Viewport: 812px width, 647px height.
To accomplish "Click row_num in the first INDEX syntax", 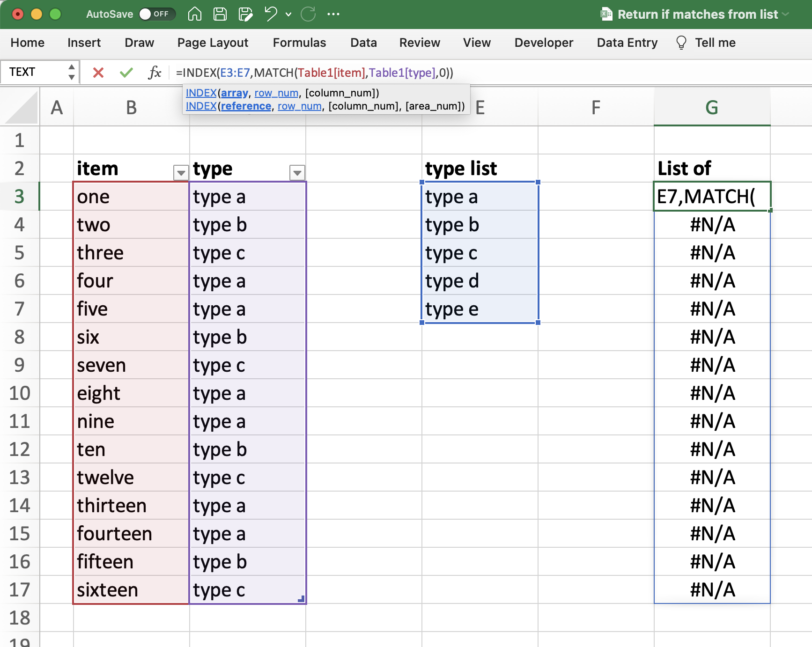I will click(x=276, y=93).
